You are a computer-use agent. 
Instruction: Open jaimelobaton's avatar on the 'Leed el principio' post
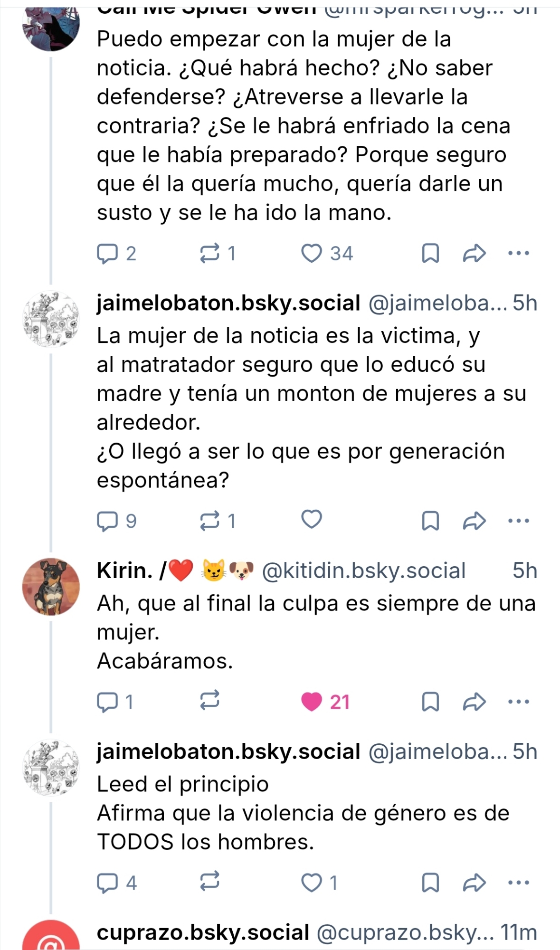(51, 768)
